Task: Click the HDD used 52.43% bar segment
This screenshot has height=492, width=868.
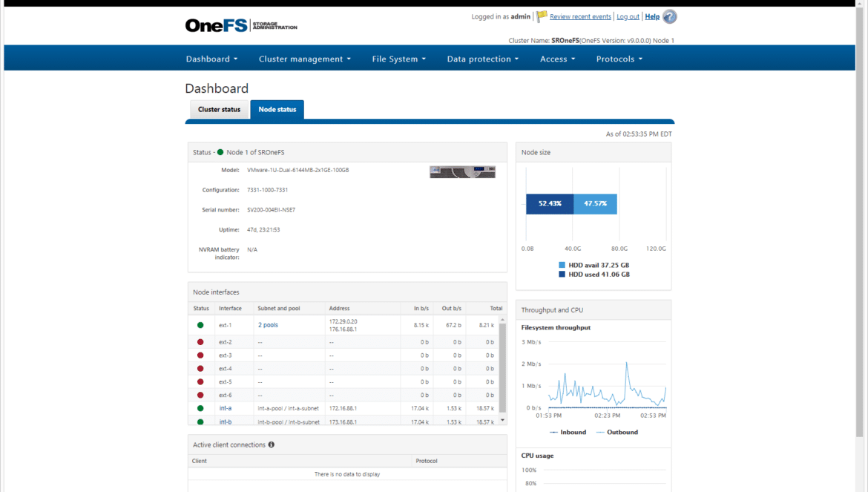Action: tap(550, 203)
